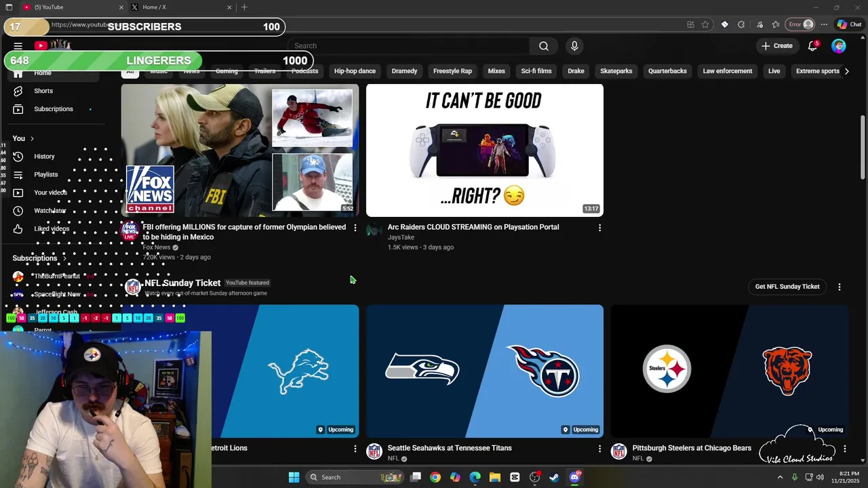
Task: Favorite this page with star icon
Action: click(705, 24)
